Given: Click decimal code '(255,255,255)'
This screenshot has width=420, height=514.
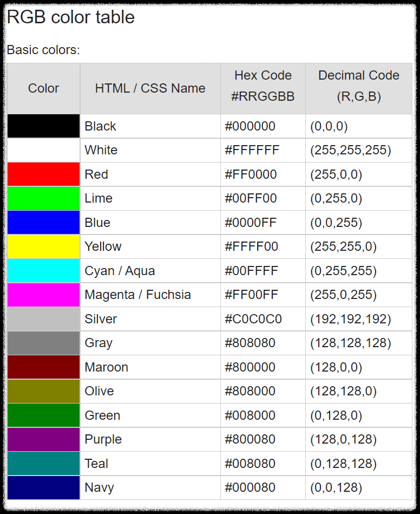Looking at the screenshot, I should 351,151.
